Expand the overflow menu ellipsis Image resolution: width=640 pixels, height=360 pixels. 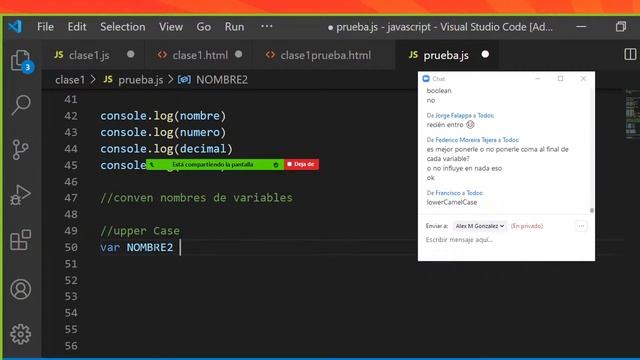pos(267,27)
